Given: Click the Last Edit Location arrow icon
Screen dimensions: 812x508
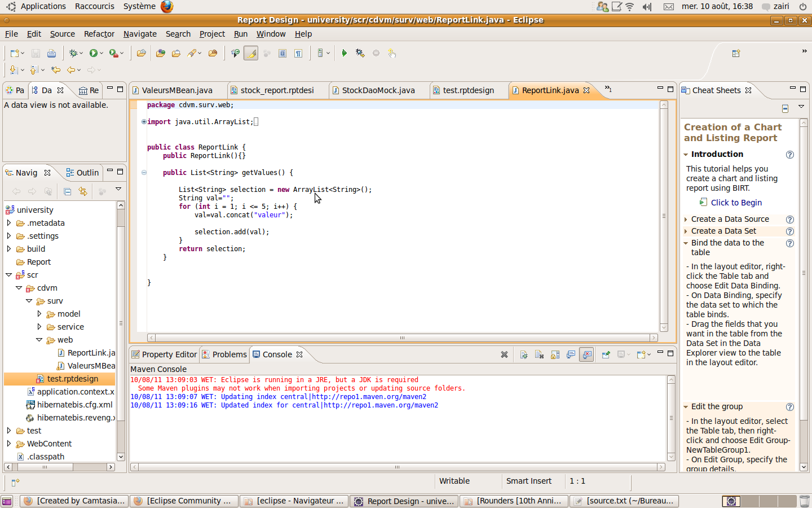Looking at the screenshot, I should coord(56,70).
